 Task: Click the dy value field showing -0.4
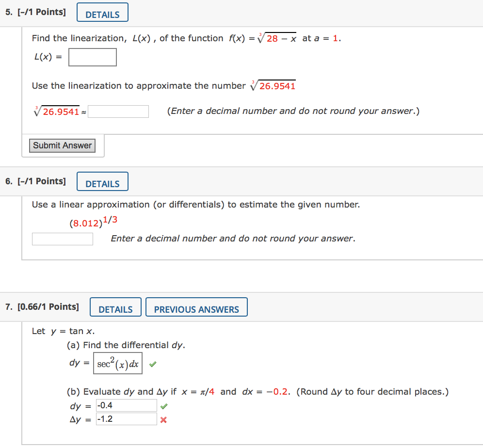126,405
